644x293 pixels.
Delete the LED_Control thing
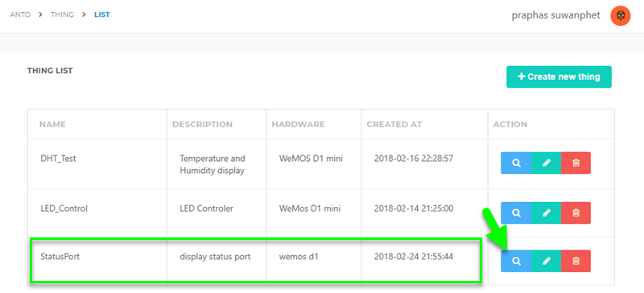pyautogui.click(x=576, y=213)
